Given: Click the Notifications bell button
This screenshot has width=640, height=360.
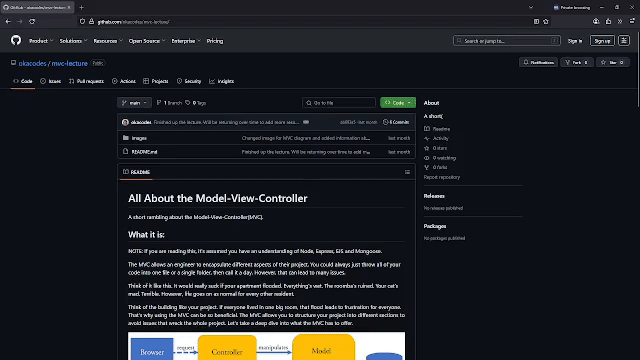Looking at the screenshot, I should 538,62.
